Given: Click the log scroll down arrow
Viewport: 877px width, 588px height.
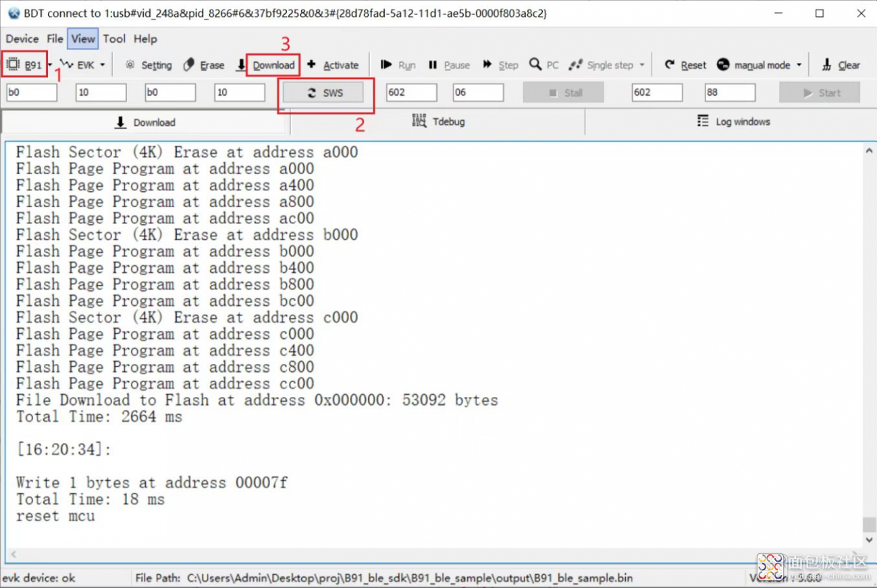Looking at the screenshot, I should point(869,540).
